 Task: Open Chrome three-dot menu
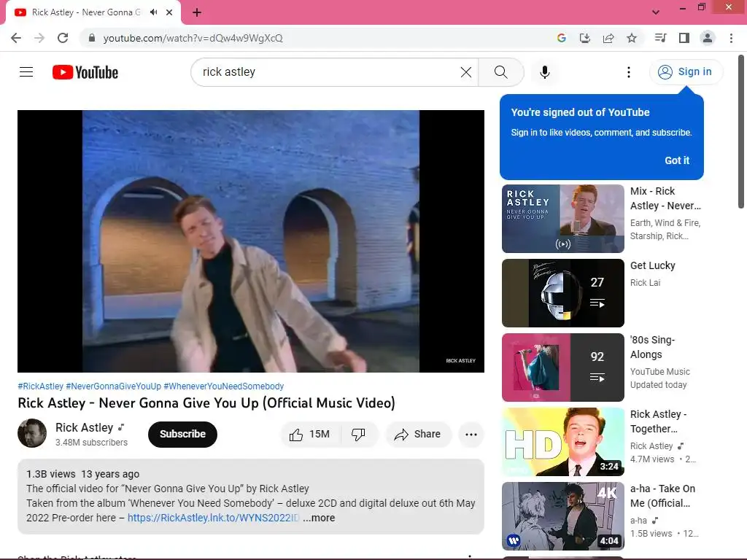pyautogui.click(x=731, y=38)
